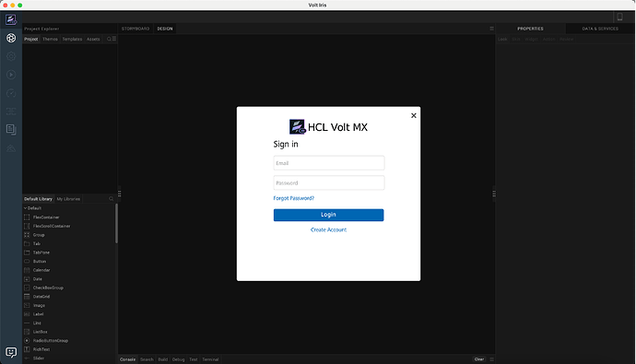
Task: Close the sign in dialog
Action: click(x=413, y=115)
